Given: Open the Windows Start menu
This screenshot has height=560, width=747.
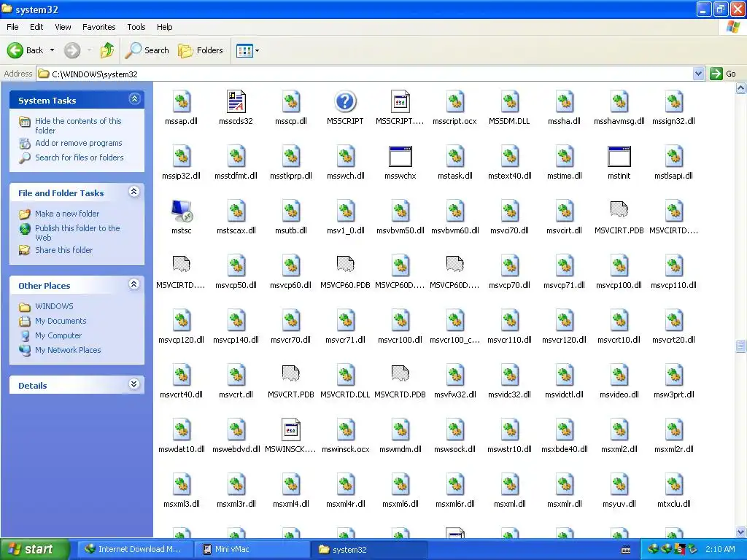Looking at the screenshot, I should click(35, 550).
